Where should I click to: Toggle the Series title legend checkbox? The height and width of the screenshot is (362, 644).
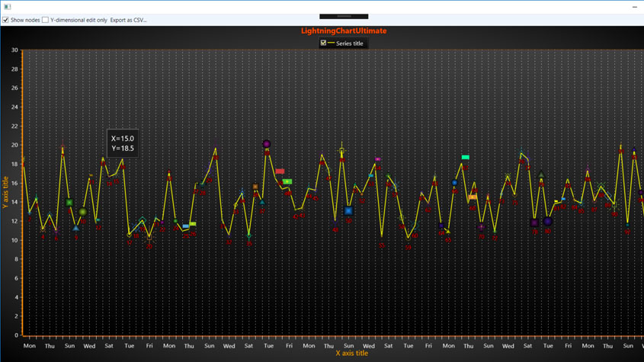pos(323,43)
